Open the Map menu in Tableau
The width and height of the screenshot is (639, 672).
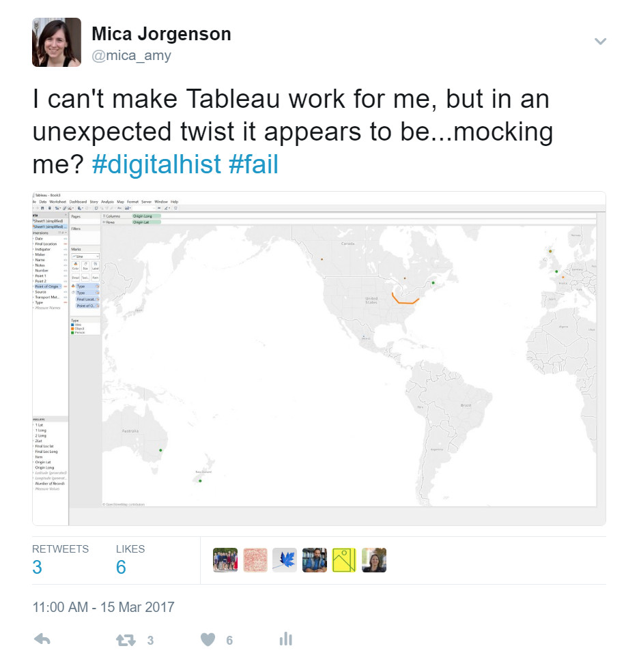[122, 202]
